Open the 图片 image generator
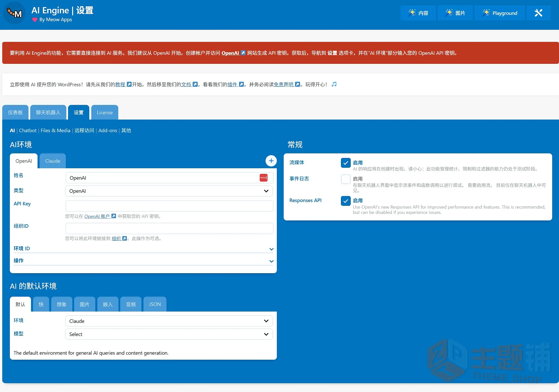 click(455, 13)
